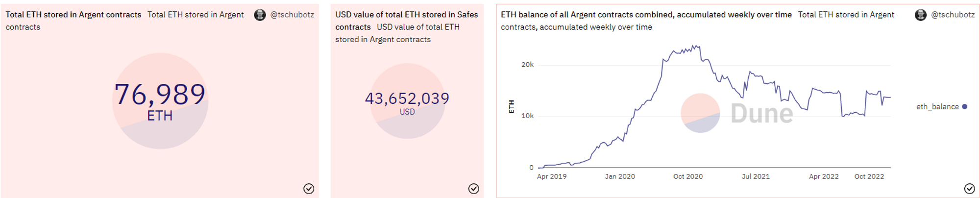Viewport: 980px width, 198px height.
Task: Open @tschubotz profile link on chart panel
Action: 953,15
